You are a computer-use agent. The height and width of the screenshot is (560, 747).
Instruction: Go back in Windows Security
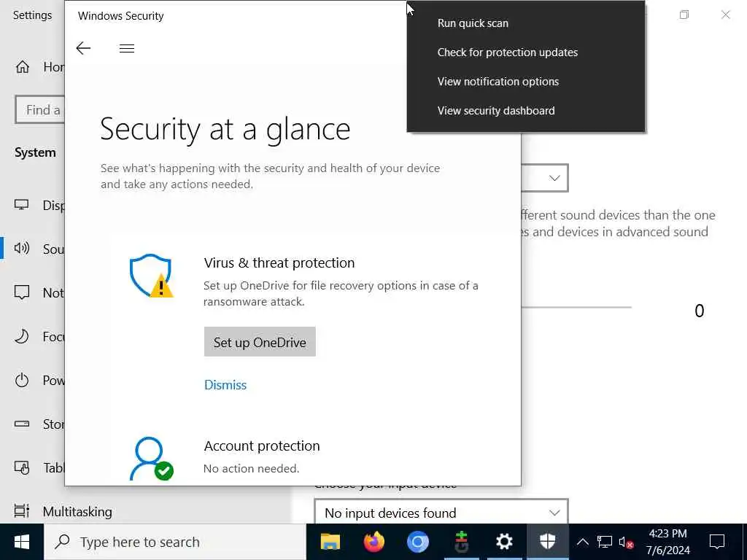[83, 48]
